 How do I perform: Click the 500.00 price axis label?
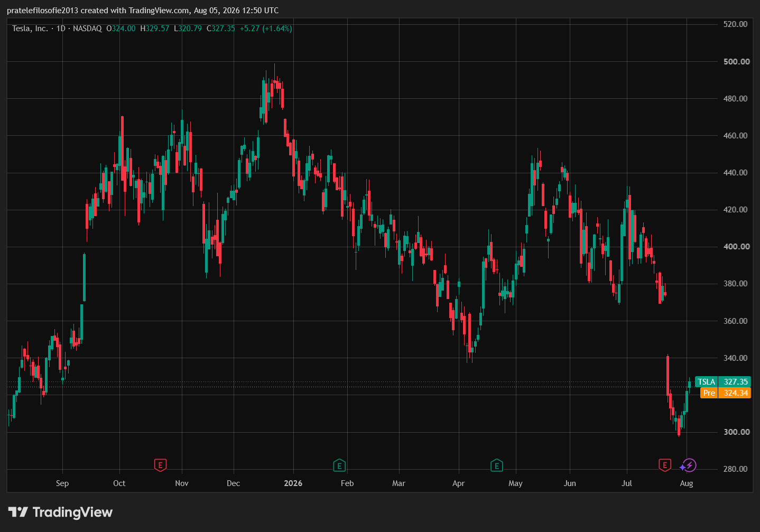[737, 61]
